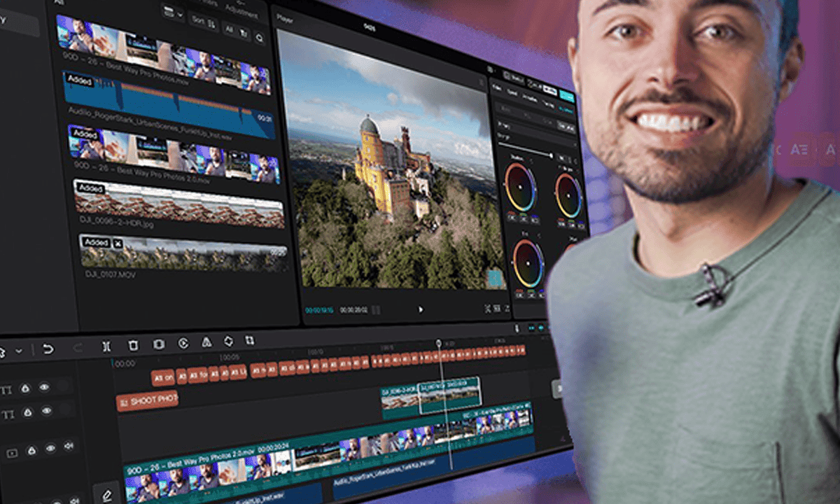Mute the audio track with the speaker icon
Viewport: 840px width, 504px height.
(69, 447)
